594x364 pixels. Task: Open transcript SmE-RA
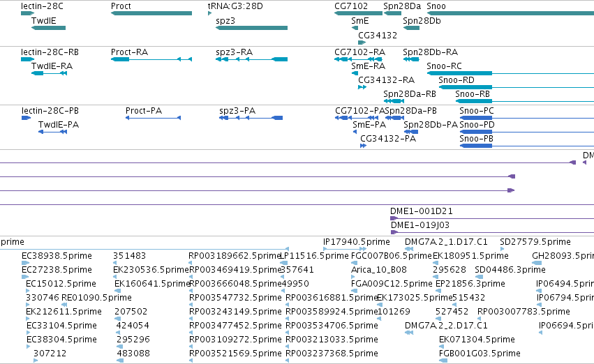click(369, 66)
